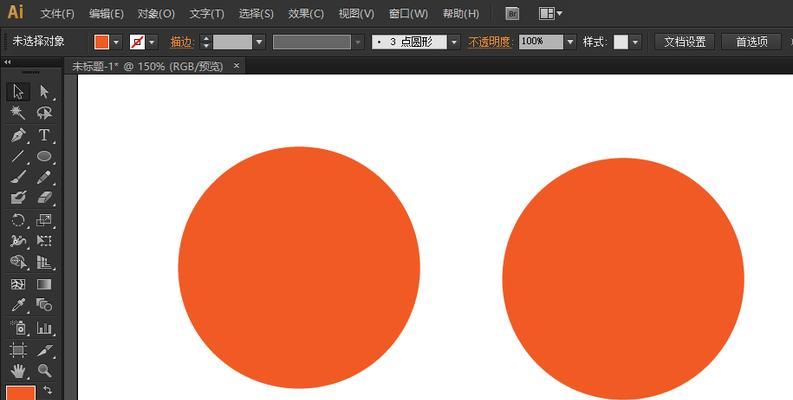Open the 对象(O) menu
This screenshot has width=793, height=400.
pyautogui.click(x=156, y=14)
